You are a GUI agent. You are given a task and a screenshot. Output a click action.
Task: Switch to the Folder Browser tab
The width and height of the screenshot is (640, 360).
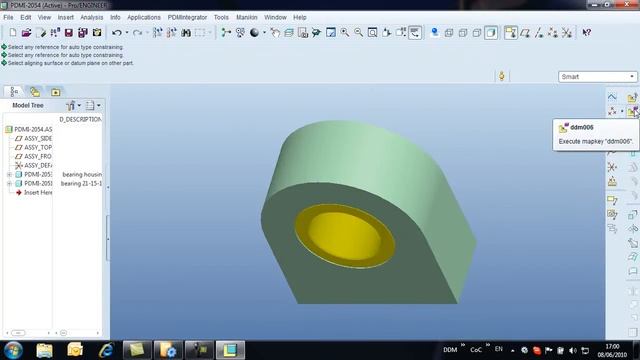[35, 92]
